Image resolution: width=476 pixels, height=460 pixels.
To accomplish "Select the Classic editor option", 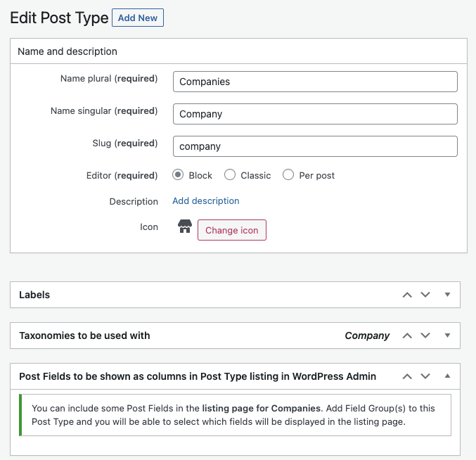I will click(230, 175).
